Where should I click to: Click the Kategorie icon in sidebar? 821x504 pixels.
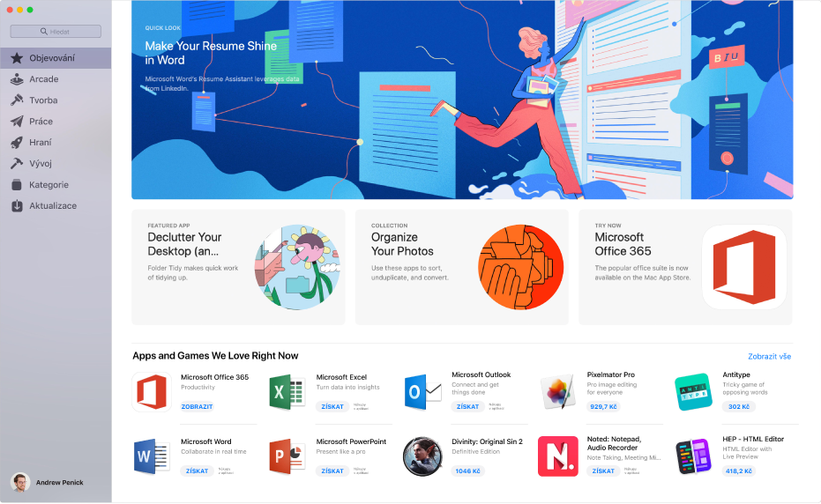coord(17,185)
